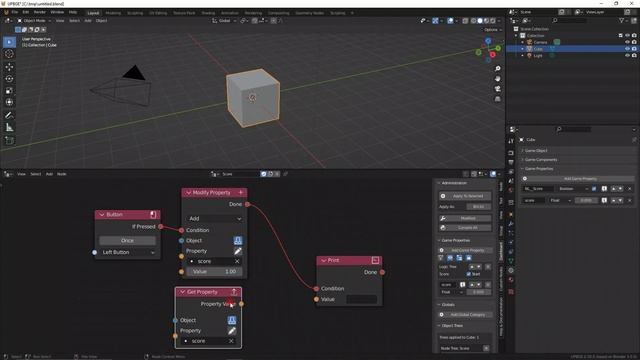This screenshot has width=640, height=360.
Task: Click Object picker icon on Get Property node
Action: click(x=231, y=320)
